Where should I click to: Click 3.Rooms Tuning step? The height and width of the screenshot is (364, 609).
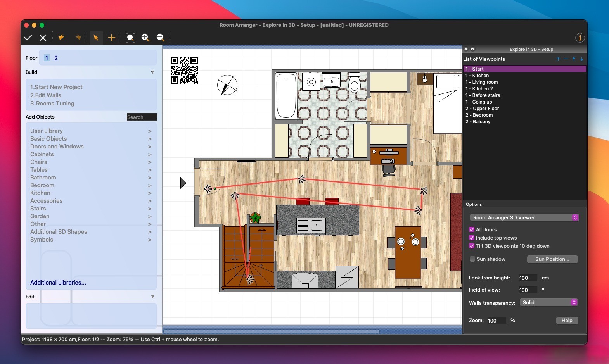(52, 104)
